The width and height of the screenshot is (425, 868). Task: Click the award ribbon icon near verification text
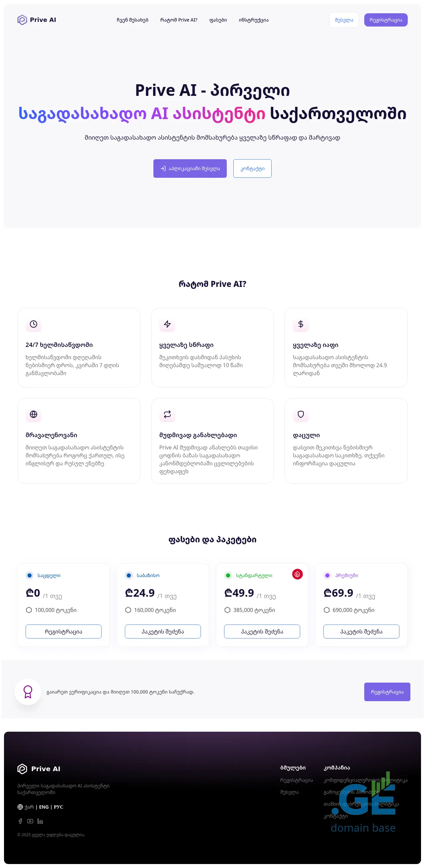pos(28,692)
